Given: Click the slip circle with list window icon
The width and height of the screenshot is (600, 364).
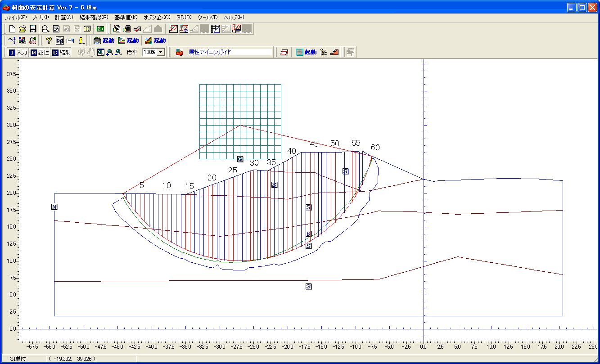Looking at the screenshot, I should pos(237,29).
